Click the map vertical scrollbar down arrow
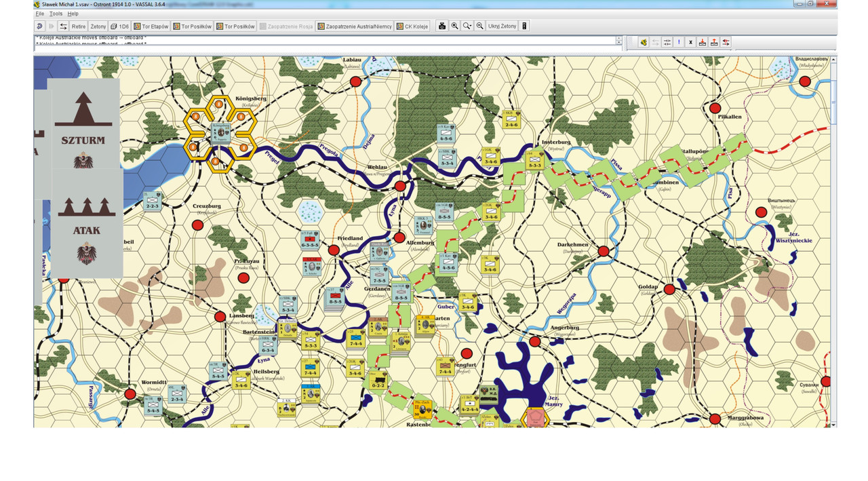Viewport: 868px width, 481px height. click(833, 424)
